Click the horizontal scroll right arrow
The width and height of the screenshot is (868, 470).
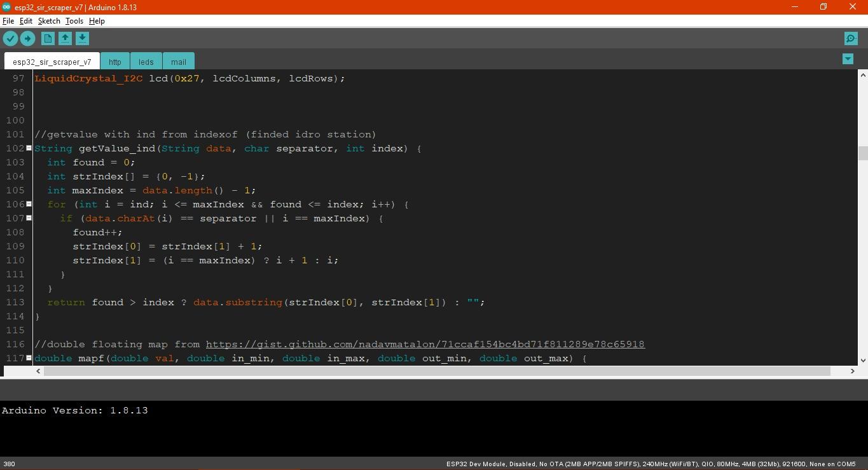tap(853, 371)
